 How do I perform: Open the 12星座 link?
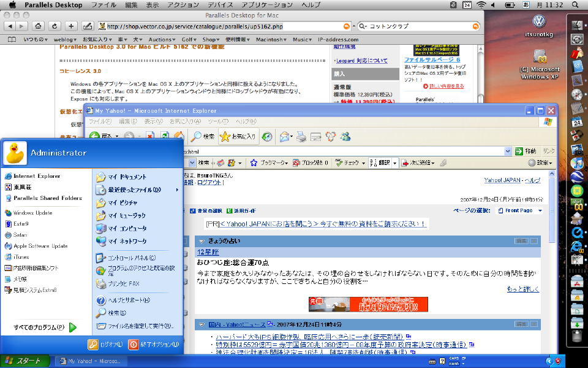(x=208, y=252)
